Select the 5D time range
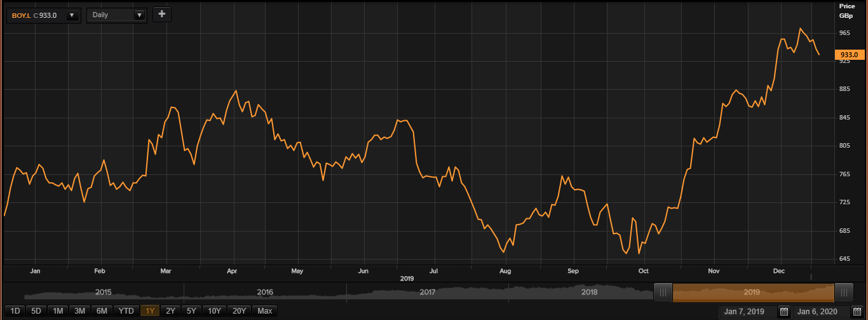868x320 pixels. [x=36, y=311]
